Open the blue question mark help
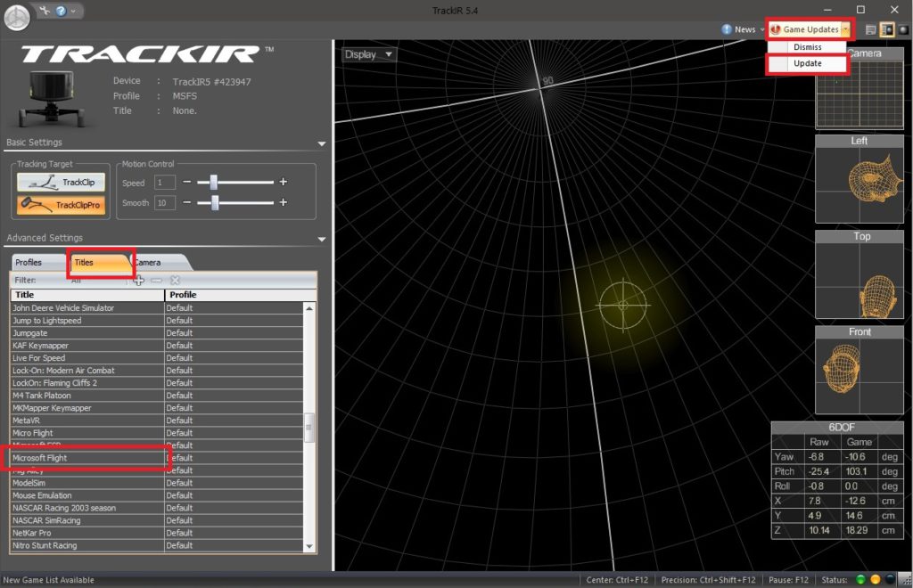Image resolution: width=913 pixels, height=588 pixels. point(61,11)
